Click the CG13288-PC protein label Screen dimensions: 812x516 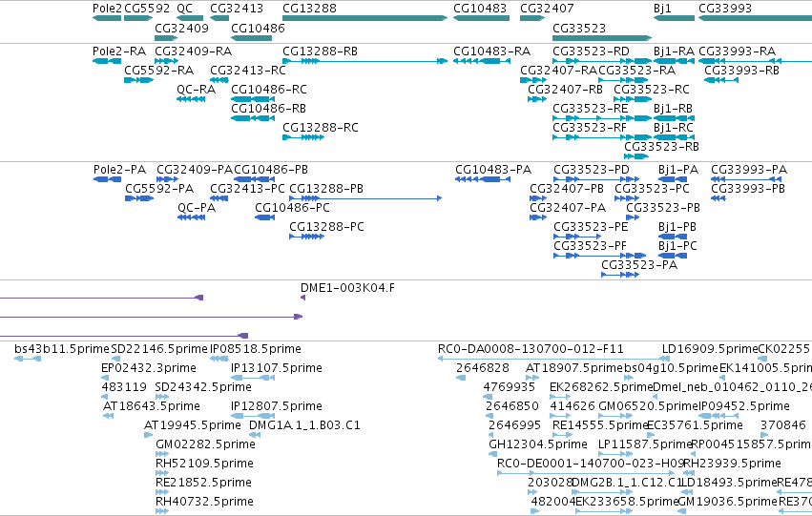pos(326,227)
